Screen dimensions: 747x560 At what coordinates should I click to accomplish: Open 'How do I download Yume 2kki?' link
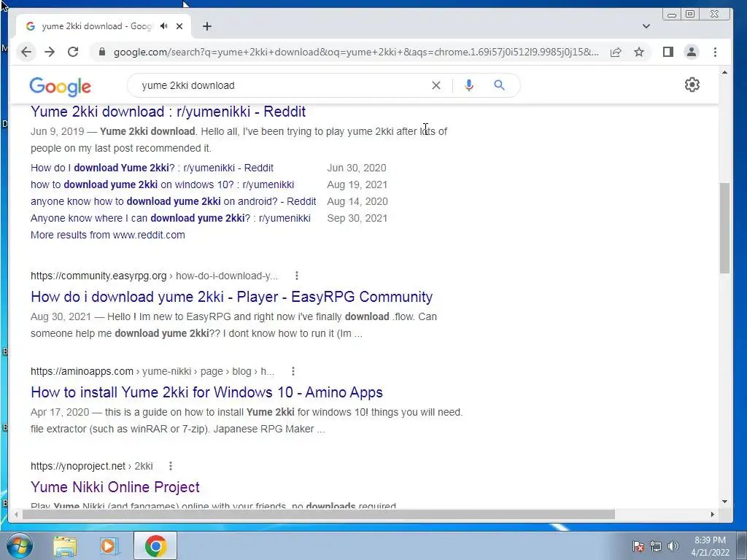[x=152, y=168]
